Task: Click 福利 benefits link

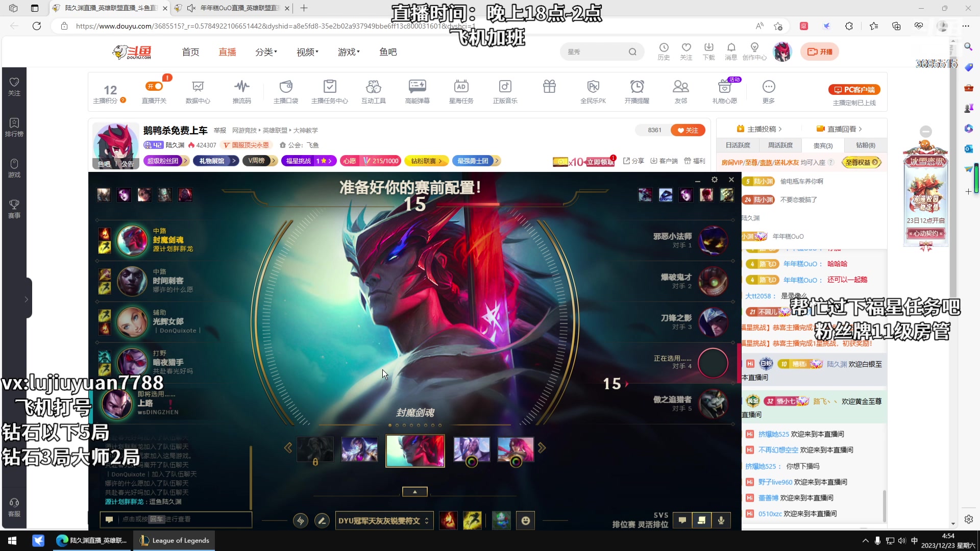Action: [695, 161]
